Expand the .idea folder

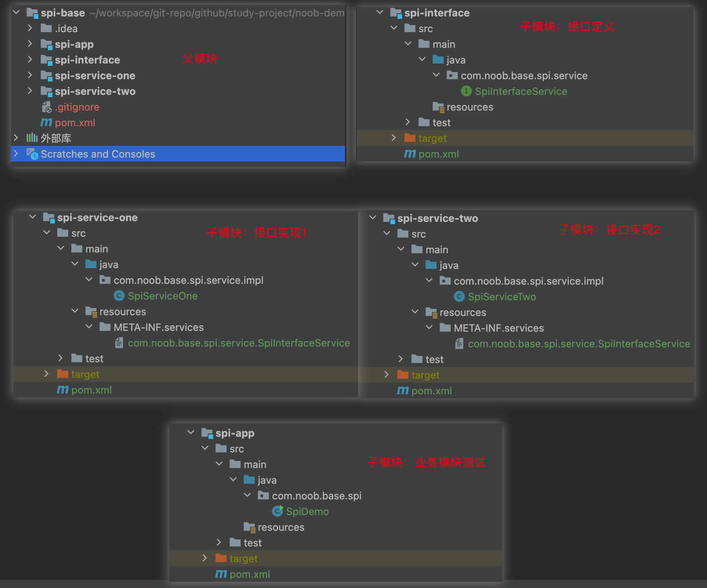[30, 28]
